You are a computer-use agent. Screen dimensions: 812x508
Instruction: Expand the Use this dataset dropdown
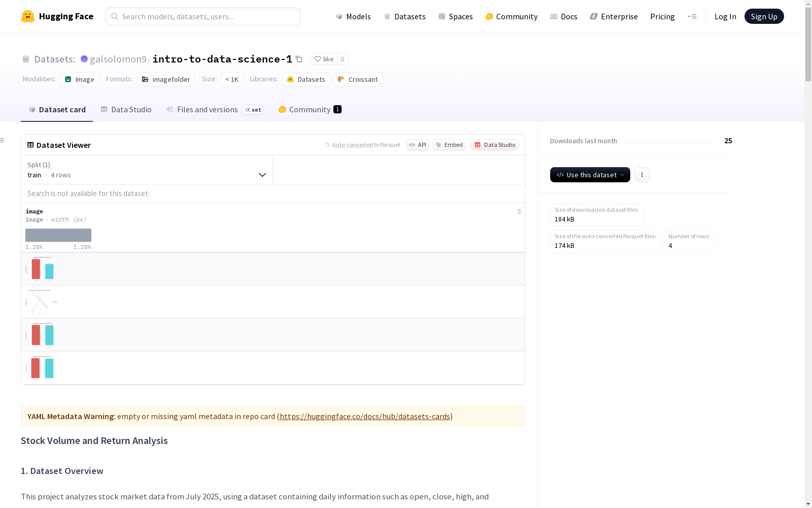click(590, 175)
